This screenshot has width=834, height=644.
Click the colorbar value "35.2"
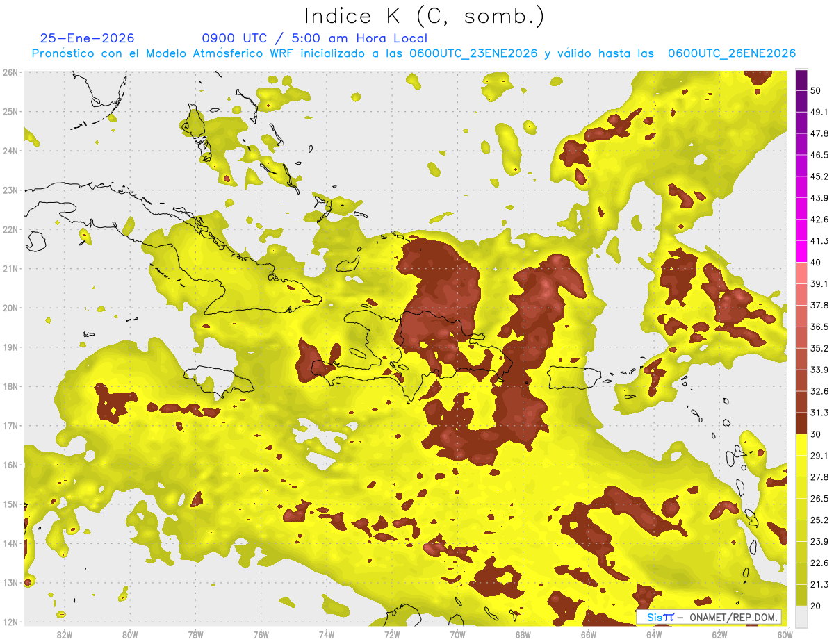click(819, 348)
